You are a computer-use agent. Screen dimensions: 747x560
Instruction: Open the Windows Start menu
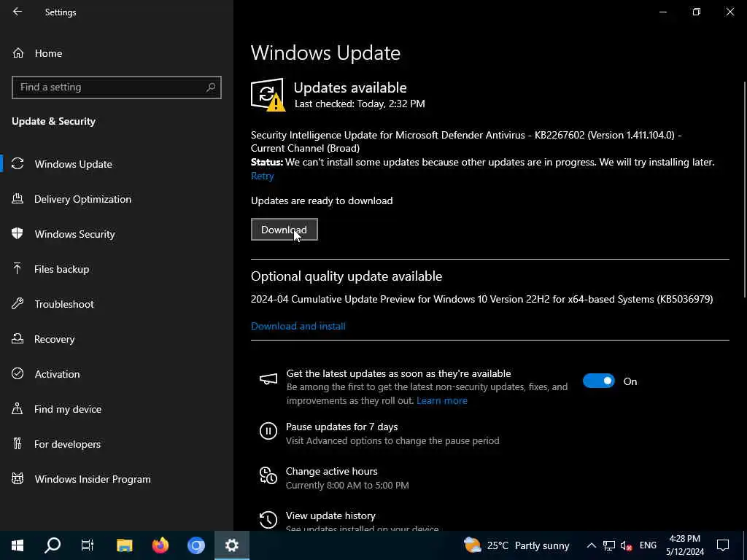point(18,545)
